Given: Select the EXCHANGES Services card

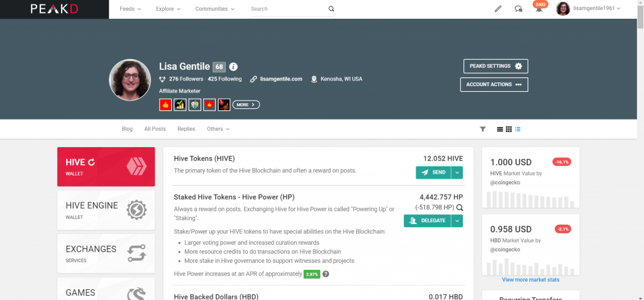Looking at the screenshot, I should tap(106, 253).
